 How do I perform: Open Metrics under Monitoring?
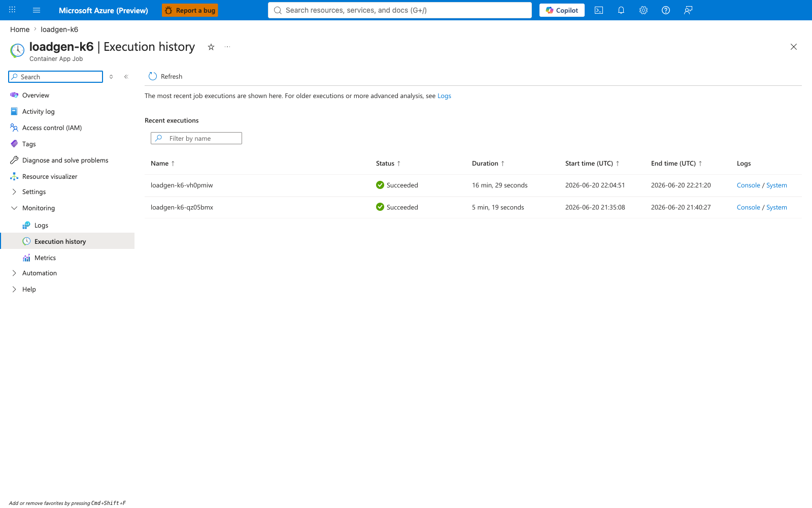click(45, 258)
